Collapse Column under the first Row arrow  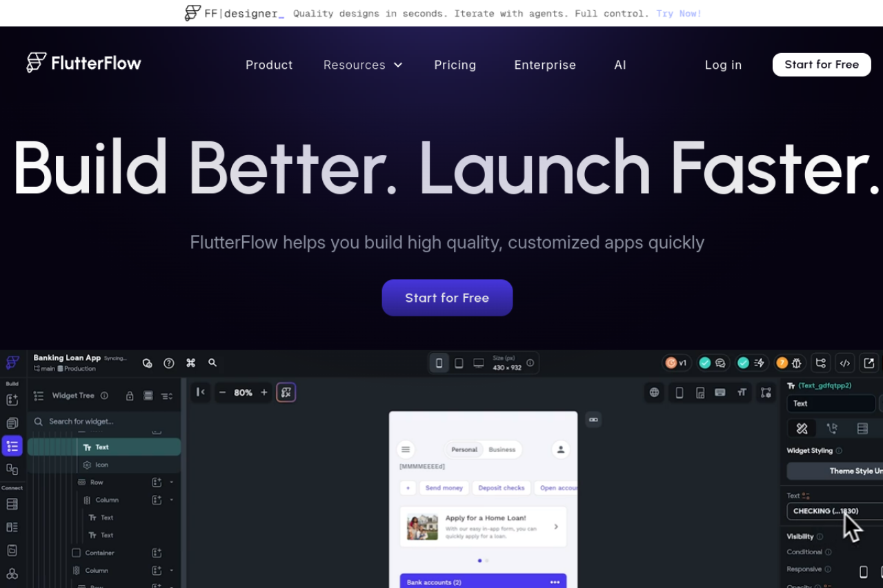pyautogui.click(x=172, y=500)
